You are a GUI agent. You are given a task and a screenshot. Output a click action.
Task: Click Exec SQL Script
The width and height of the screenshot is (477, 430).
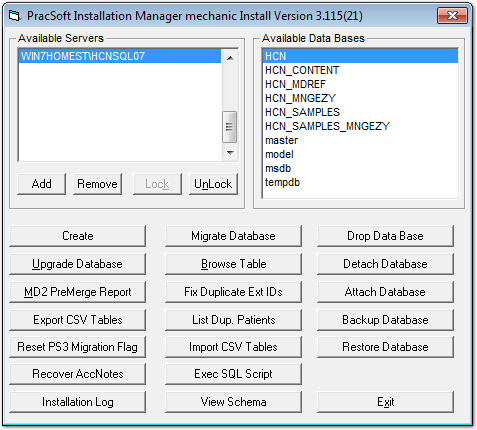click(233, 374)
